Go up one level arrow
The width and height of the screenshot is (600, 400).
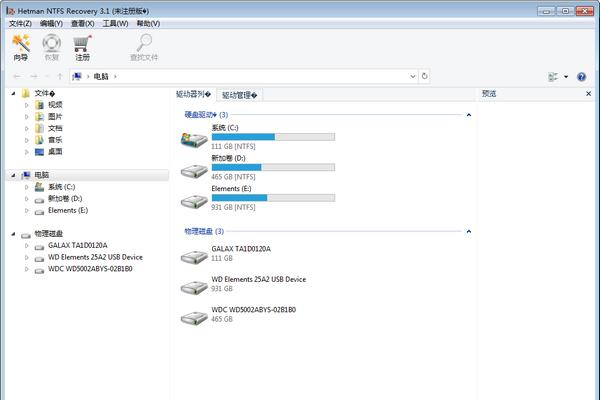(x=60, y=77)
